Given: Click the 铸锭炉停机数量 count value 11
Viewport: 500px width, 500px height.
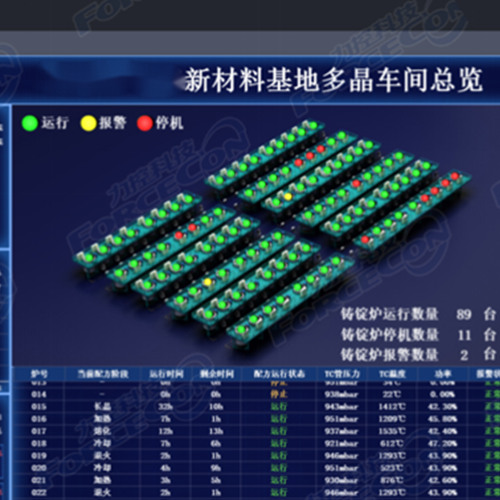Looking at the screenshot, I should pos(464,335).
